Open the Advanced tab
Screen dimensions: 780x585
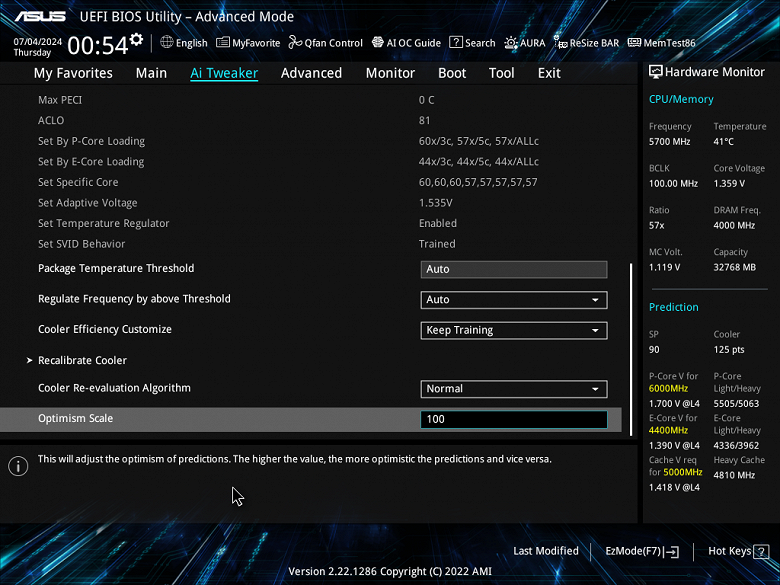coord(311,73)
